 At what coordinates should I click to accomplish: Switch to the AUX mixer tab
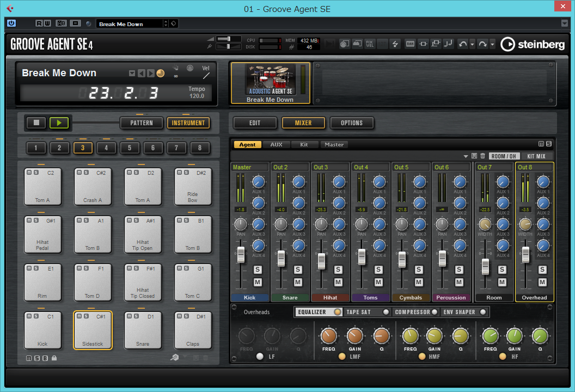[x=277, y=144]
